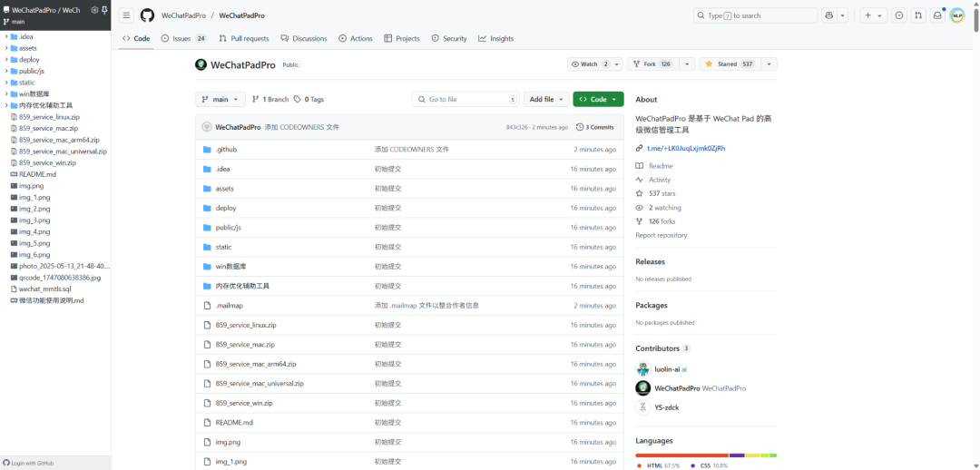980x470 pixels.
Task: Expand the assets folder in sidebar tree
Action: [6, 48]
